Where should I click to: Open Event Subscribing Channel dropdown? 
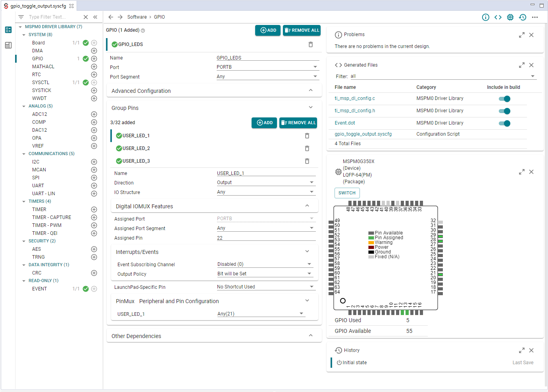click(265, 264)
